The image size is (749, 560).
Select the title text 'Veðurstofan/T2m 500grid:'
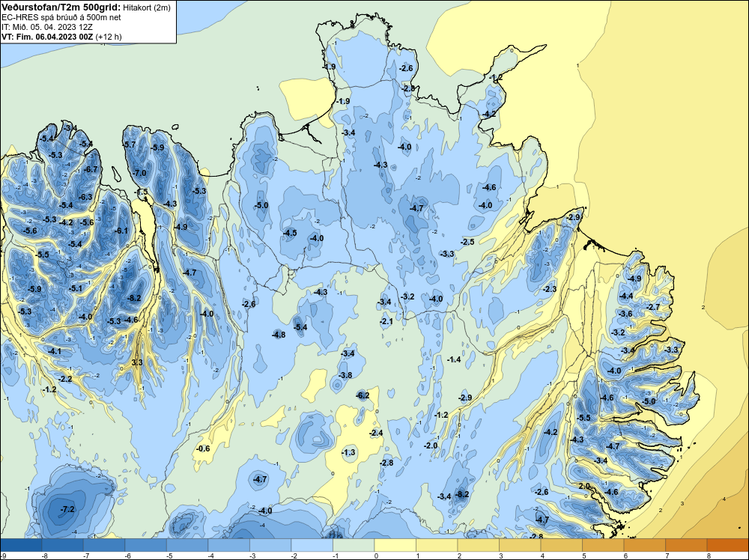61,7
